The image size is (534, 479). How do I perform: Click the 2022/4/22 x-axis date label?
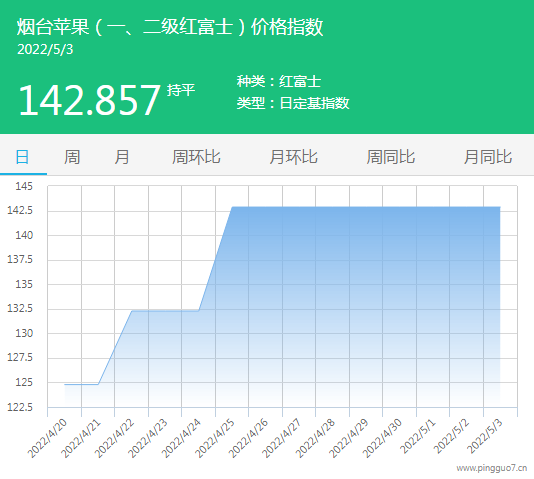pyautogui.click(x=114, y=438)
